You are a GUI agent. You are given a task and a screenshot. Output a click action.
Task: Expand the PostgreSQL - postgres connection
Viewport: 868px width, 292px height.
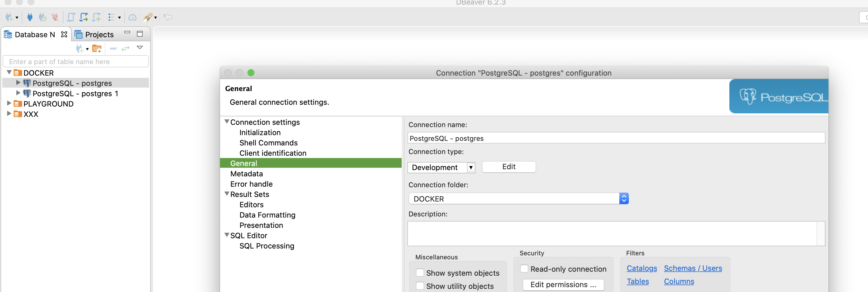(x=18, y=82)
